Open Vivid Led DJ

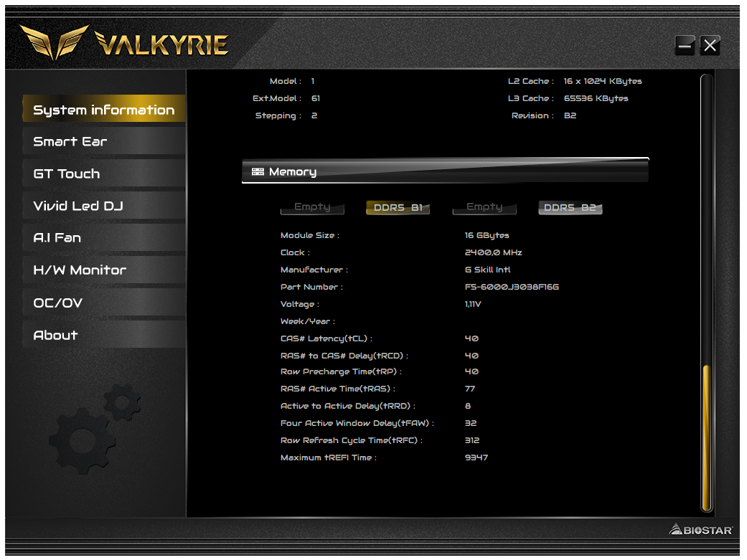104,206
